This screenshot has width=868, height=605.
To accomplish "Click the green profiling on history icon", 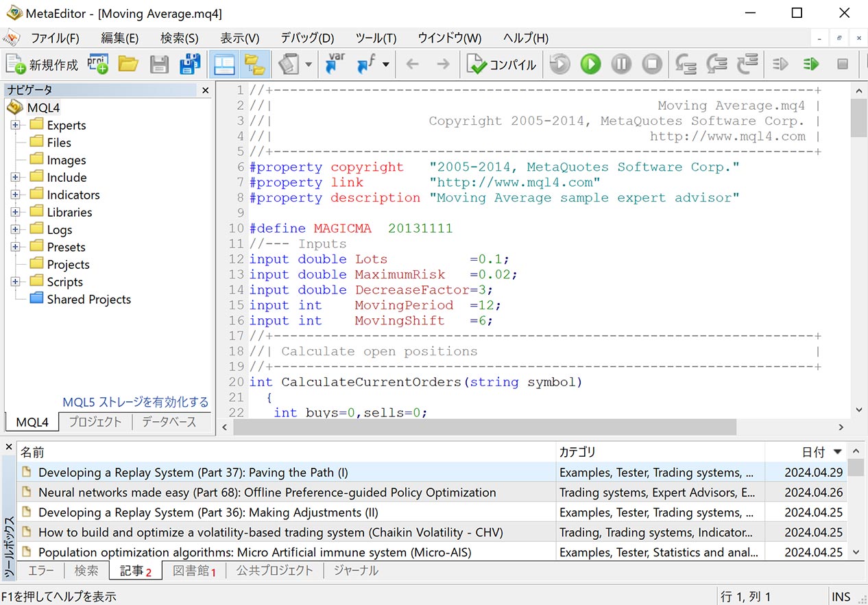I will pos(811,64).
